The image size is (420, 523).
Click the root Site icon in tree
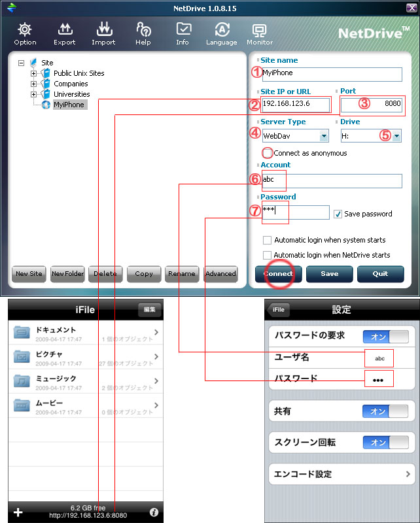[33, 63]
